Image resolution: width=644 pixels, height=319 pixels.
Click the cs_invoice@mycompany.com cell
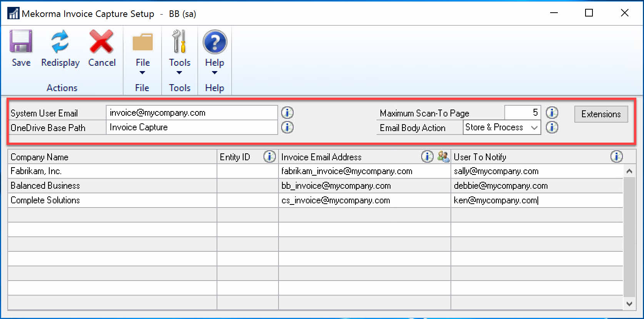coord(364,200)
